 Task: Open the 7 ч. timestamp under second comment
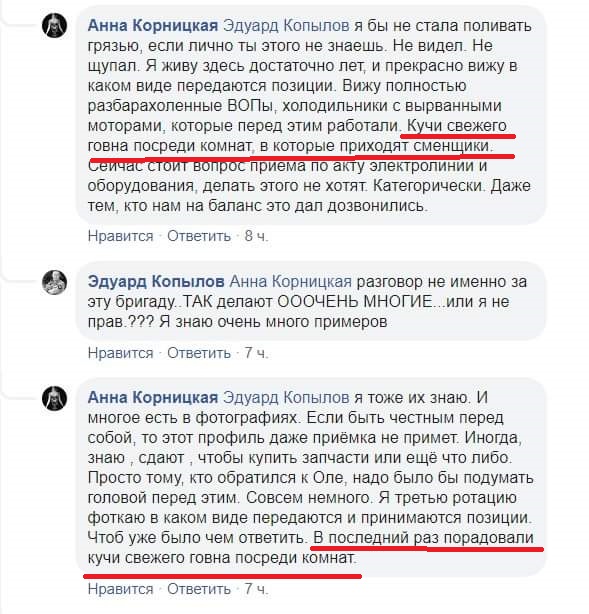coord(257,353)
